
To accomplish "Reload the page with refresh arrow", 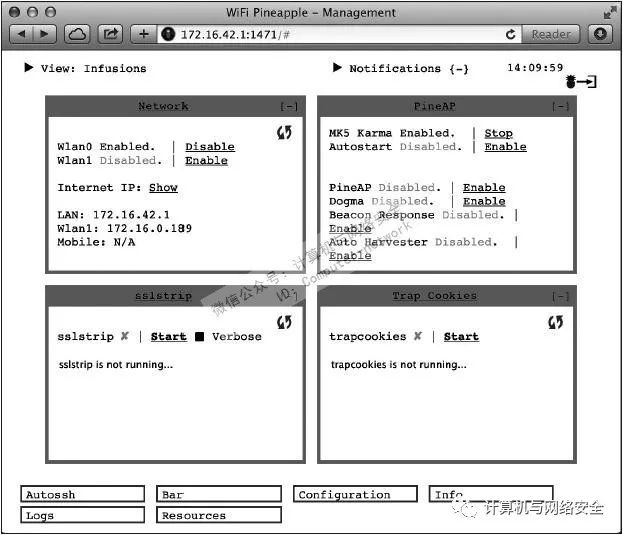I will tap(511, 35).
